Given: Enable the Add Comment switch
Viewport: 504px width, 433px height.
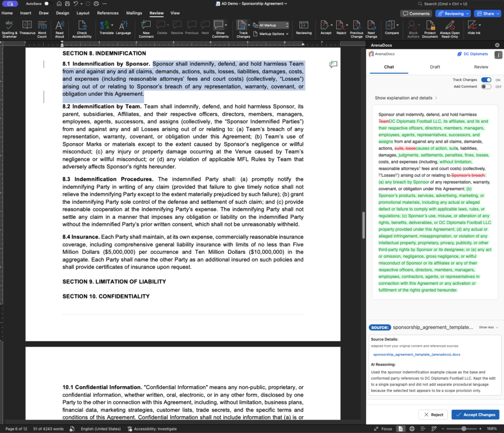Looking at the screenshot, I should click(x=486, y=87).
